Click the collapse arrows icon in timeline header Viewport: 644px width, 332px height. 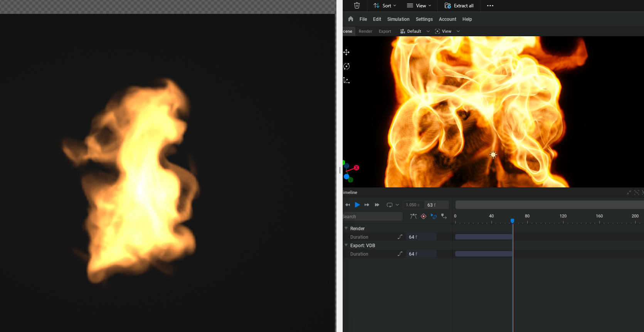click(x=629, y=192)
